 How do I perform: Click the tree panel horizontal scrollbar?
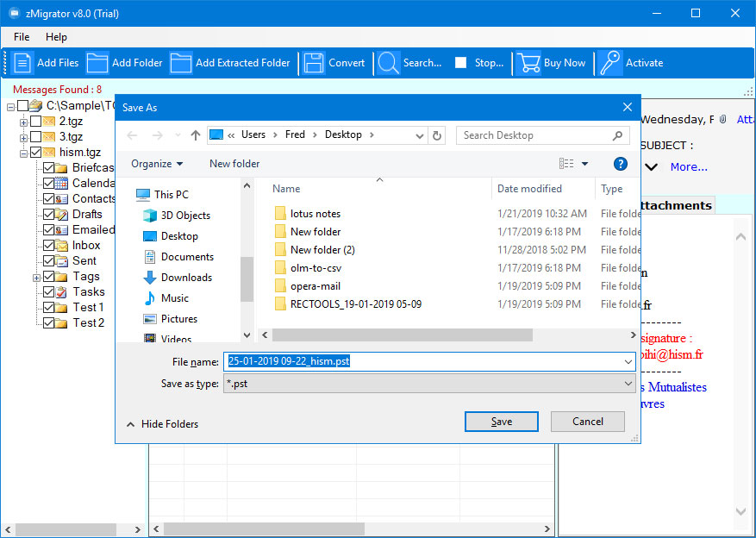pos(66,529)
